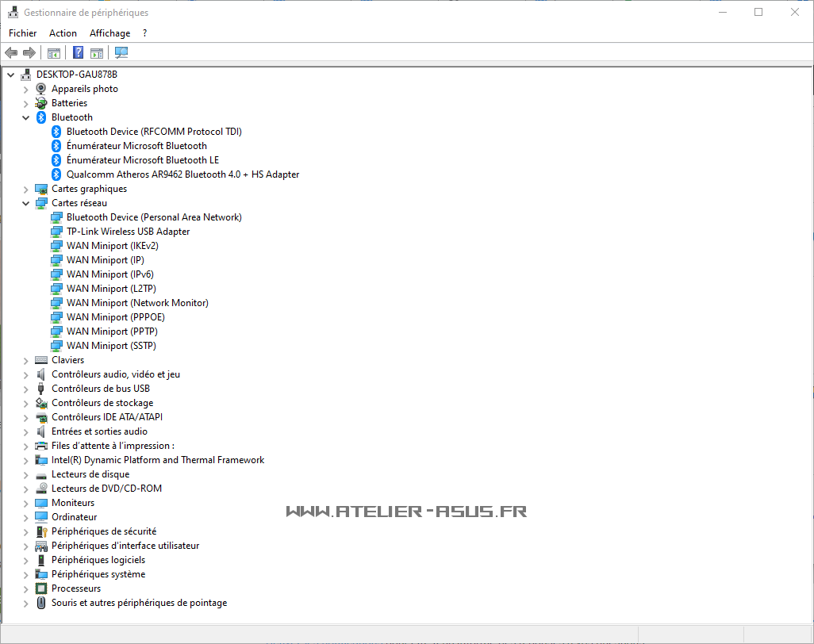The width and height of the screenshot is (814, 644).
Task: Click the Lecteurs de DVD/CD-ROM icon
Action: (x=41, y=489)
